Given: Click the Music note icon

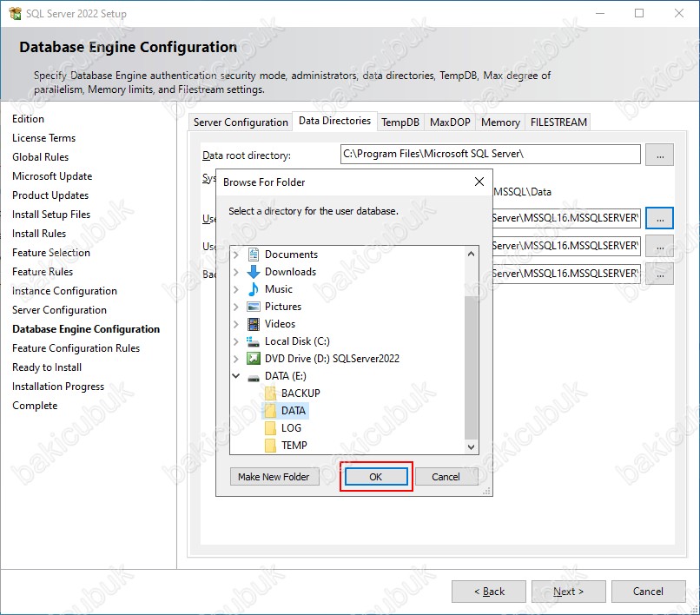Looking at the screenshot, I should 253,289.
